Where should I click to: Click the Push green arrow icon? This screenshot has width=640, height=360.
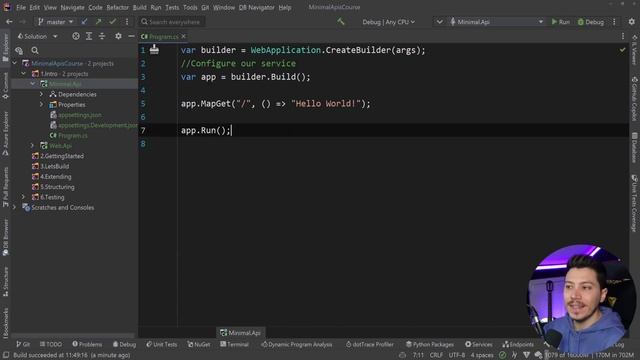pyautogui.click(x=98, y=22)
